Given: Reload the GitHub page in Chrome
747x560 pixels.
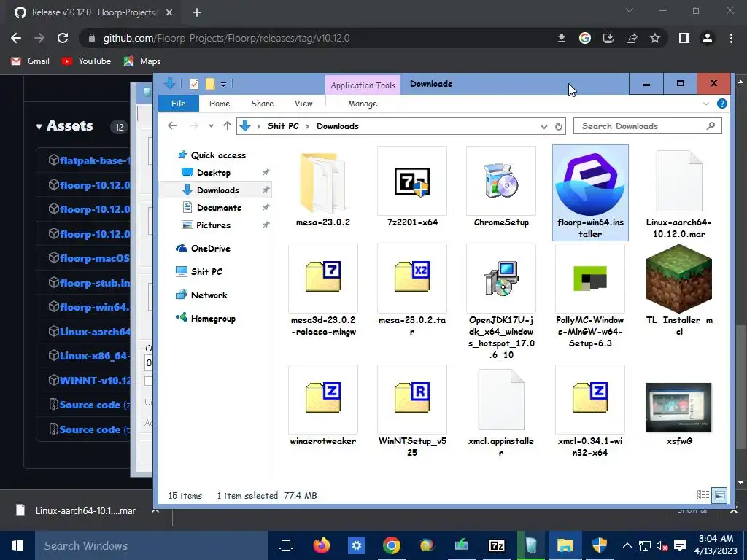Looking at the screenshot, I should (63, 38).
